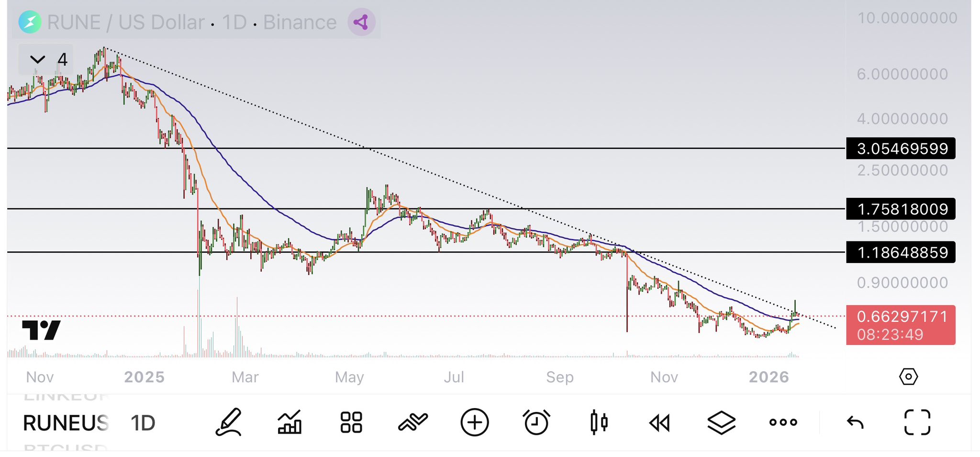Viewport: 980px width, 457px height.
Task: Click the purple share chart icon
Action: 361,22
